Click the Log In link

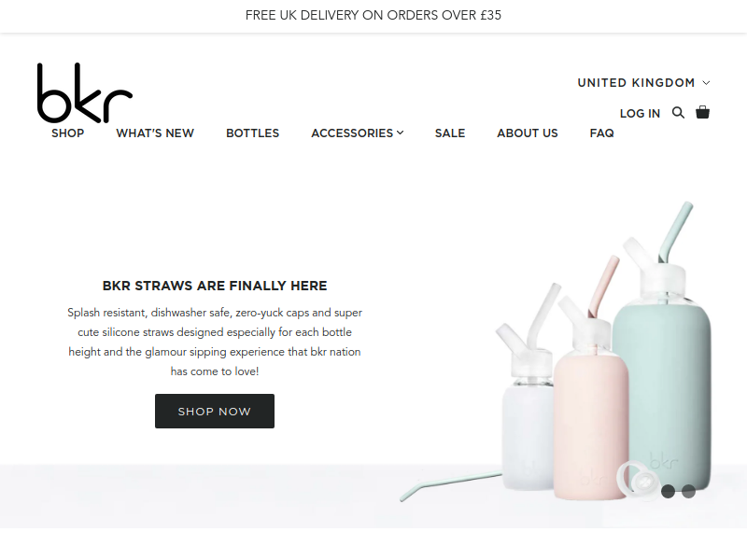640,113
